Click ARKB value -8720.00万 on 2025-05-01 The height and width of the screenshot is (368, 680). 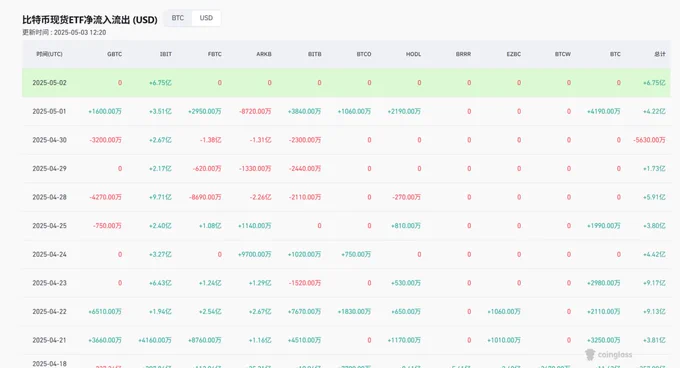(255, 111)
